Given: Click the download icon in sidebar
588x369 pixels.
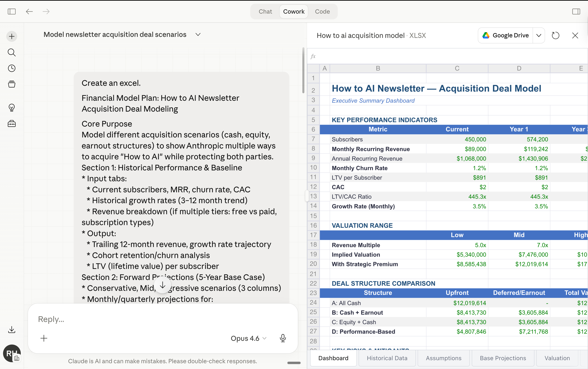Looking at the screenshot, I should point(12,330).
